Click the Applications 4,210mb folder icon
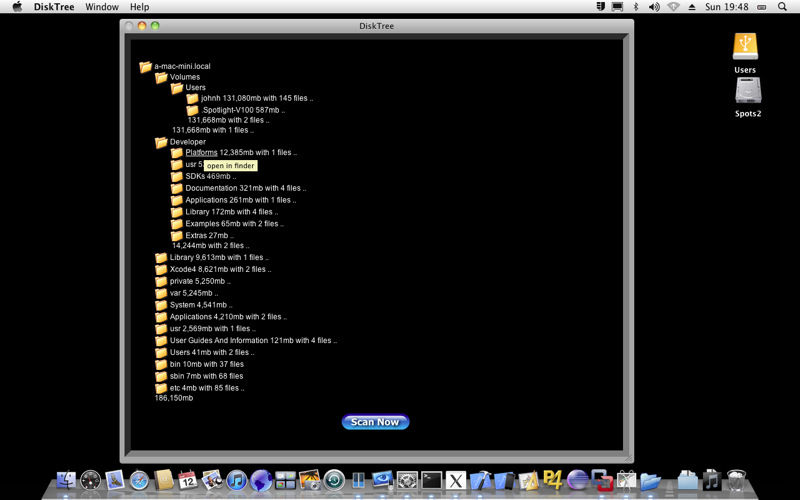The width and height of the screenshot is (800, 500). pos(161,317)
